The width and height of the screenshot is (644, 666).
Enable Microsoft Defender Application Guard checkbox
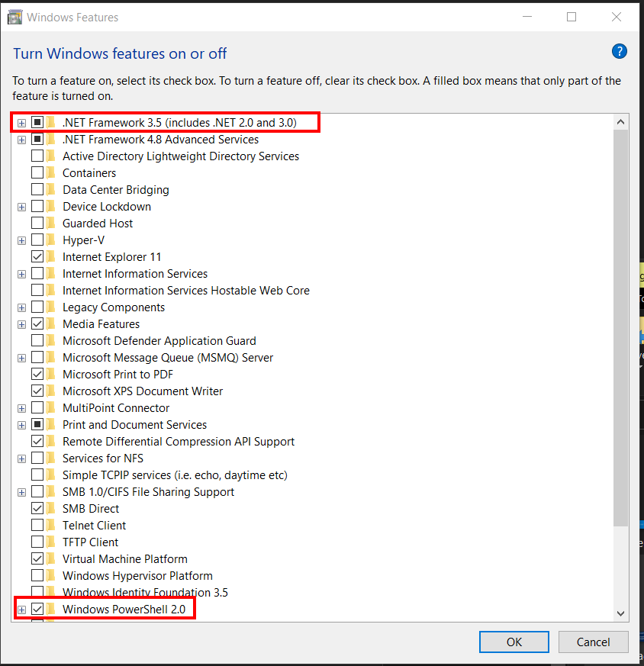tap(37, 340)
